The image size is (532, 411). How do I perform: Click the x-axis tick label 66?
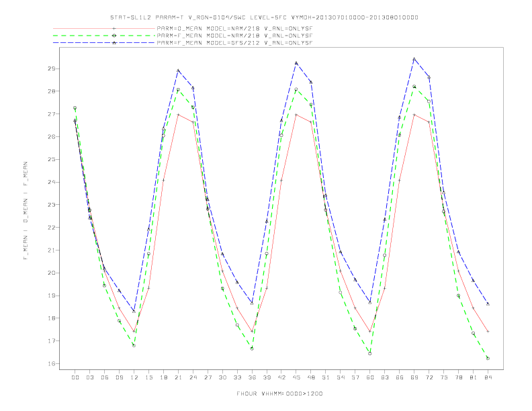400,377
